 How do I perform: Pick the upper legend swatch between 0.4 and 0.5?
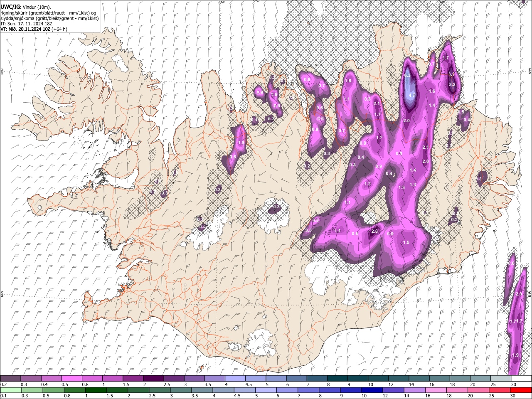click(51, 379)
